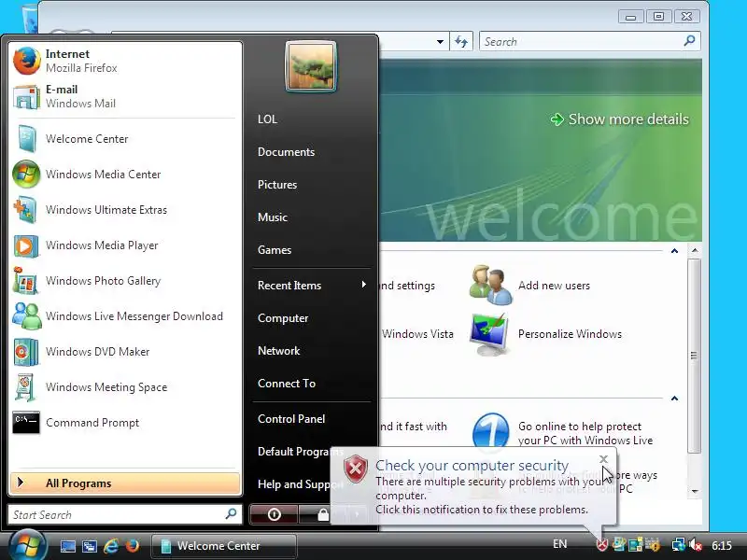Open Mozilla Firefox from the Internet entry

[125, 61]
